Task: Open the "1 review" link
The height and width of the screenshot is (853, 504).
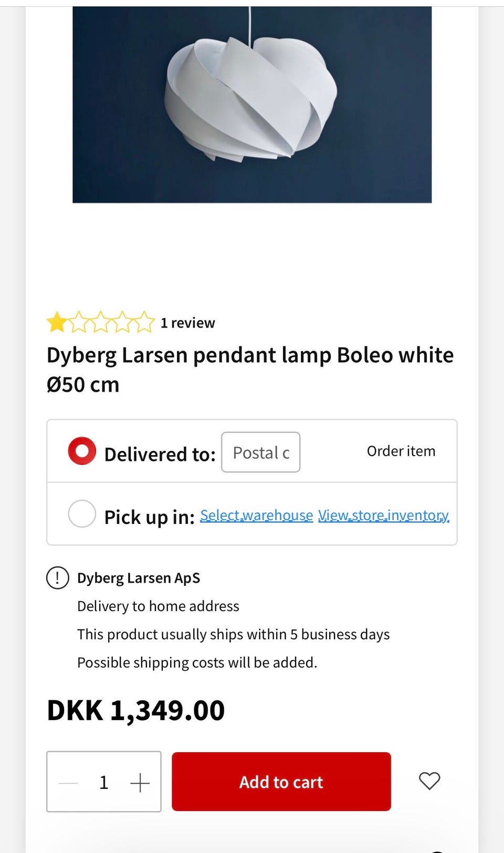Action: click(x=187, y=323)
